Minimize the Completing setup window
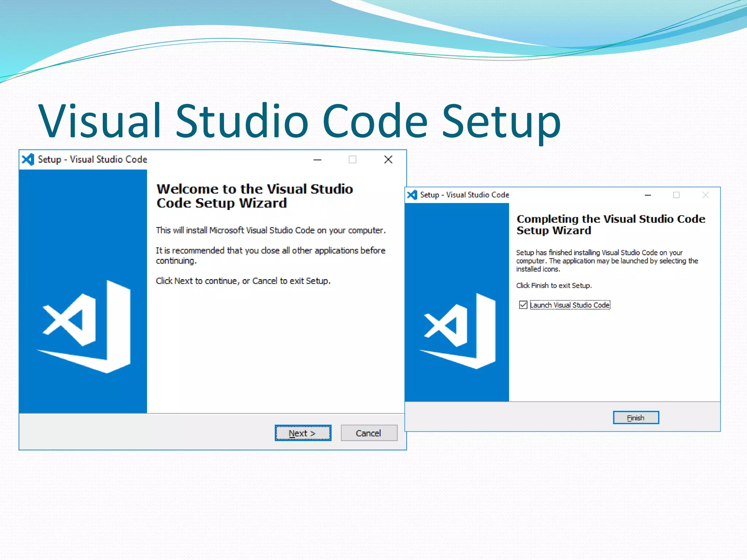The width and height of the screenshot is (747, 560). [648, 195]
